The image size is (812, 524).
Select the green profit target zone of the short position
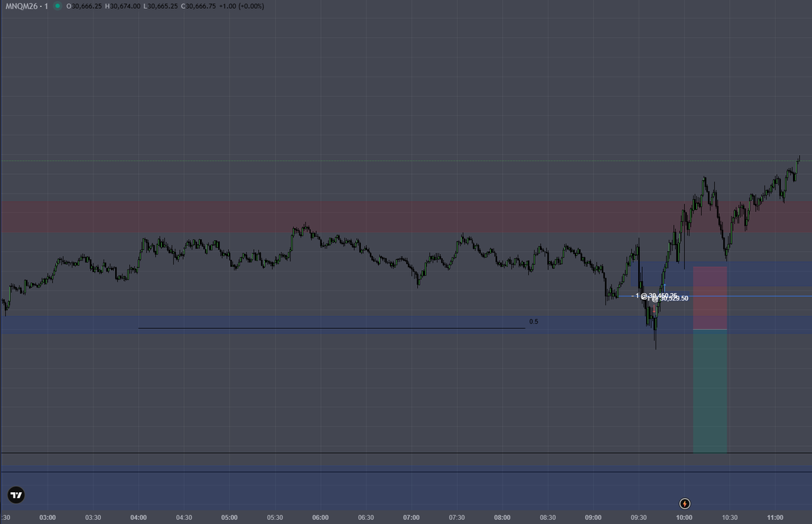click(710, 391)
